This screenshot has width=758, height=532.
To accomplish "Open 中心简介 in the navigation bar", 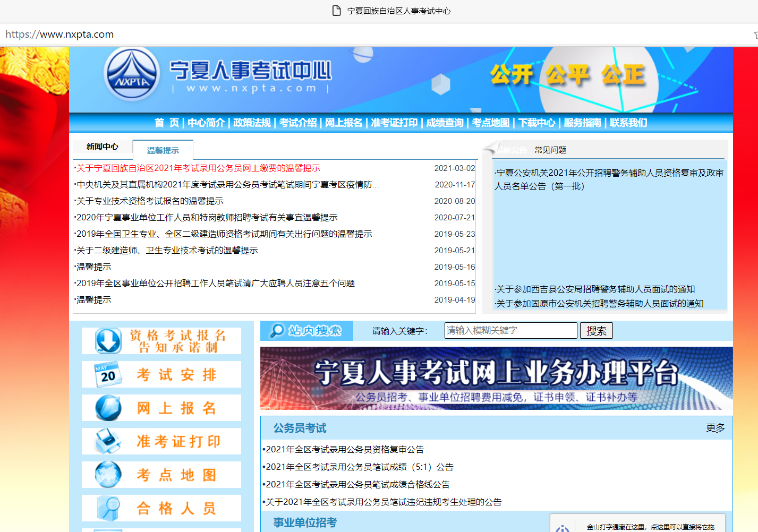I will pyautogui.click(x=206, y=123).
